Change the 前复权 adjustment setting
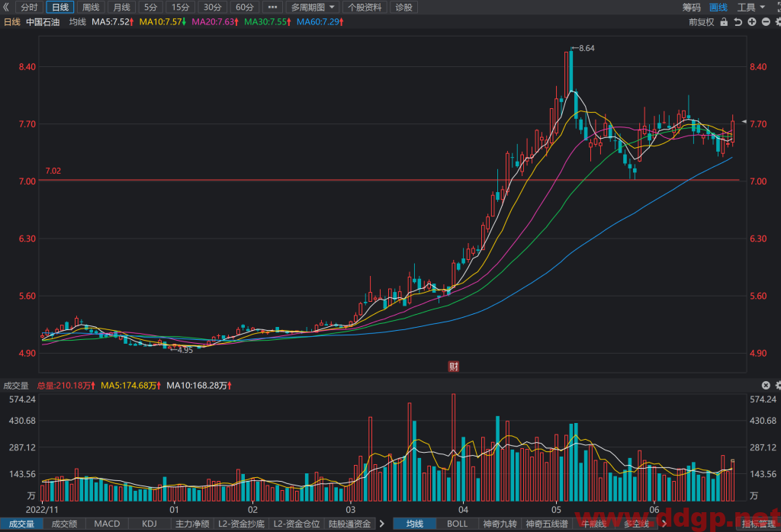The width and height of the screenshot is (781, 532). (x=702, y=22)
